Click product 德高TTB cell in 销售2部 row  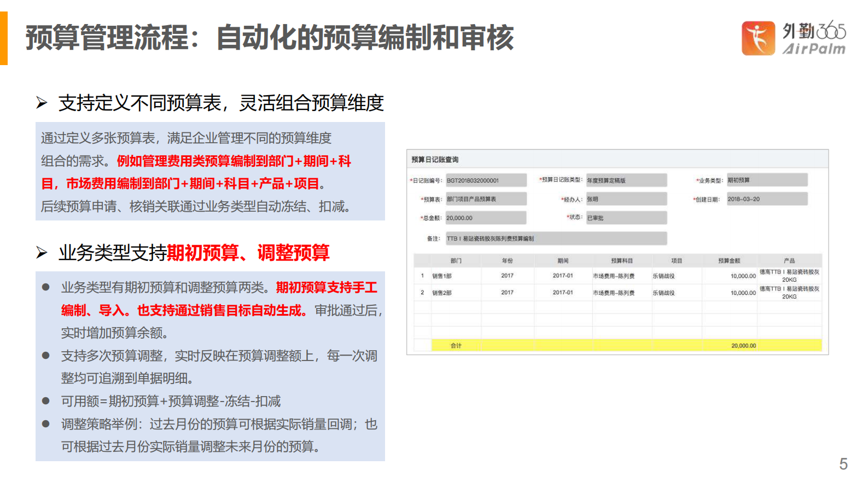pos(789,293)
